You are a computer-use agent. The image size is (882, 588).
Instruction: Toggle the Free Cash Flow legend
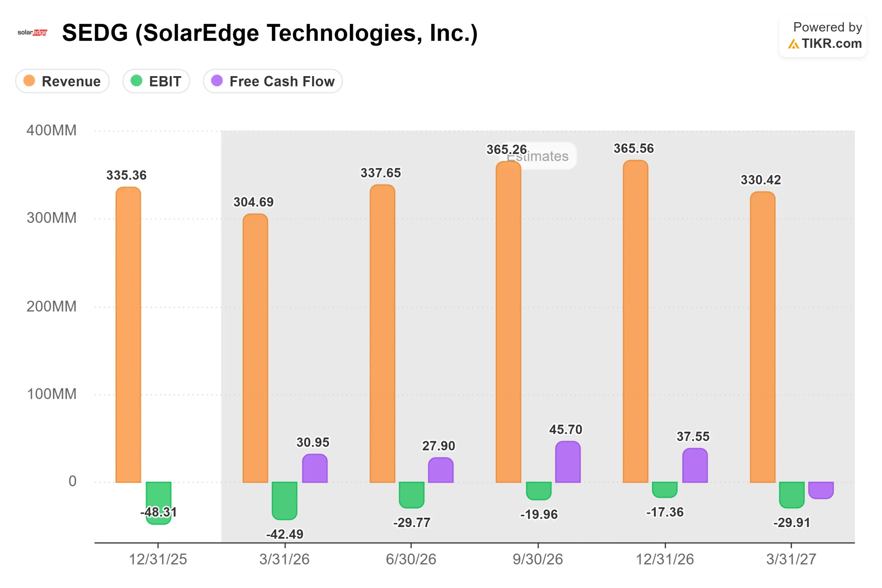[273, 81]
